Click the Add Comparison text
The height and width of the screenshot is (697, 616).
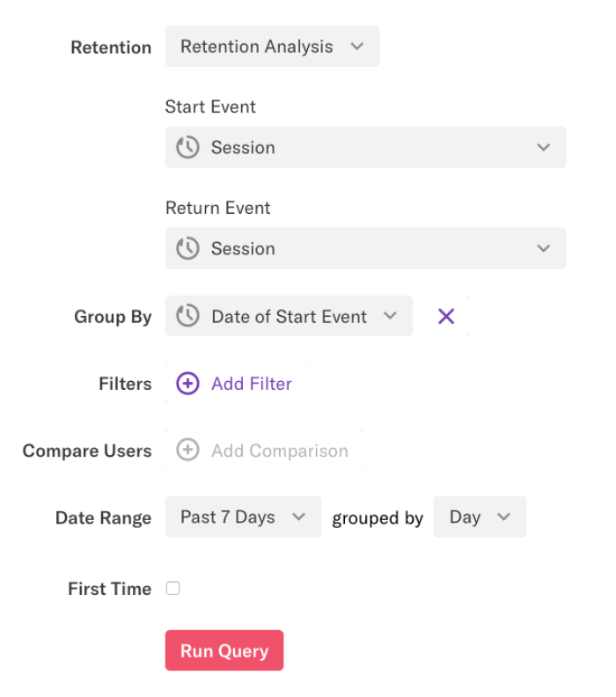tap(280, 451)
